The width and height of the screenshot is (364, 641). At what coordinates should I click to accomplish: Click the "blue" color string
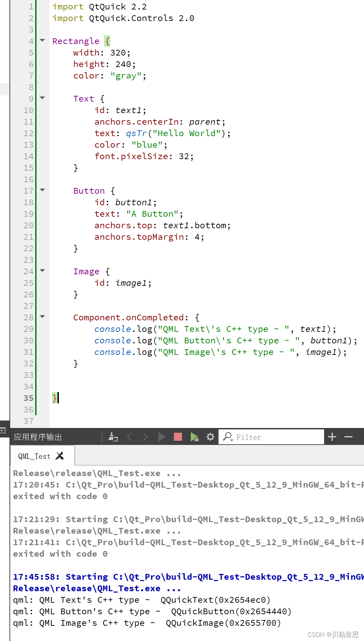point(147,145)
